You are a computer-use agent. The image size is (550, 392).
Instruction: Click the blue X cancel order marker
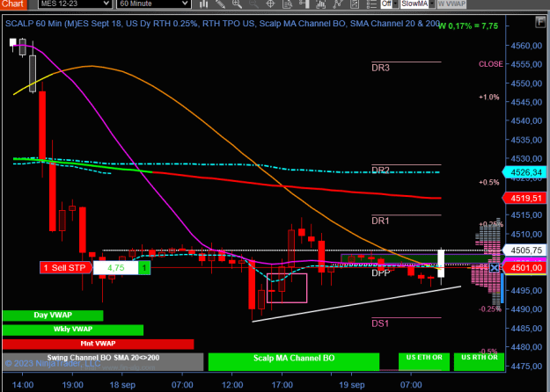pos(495,268)
